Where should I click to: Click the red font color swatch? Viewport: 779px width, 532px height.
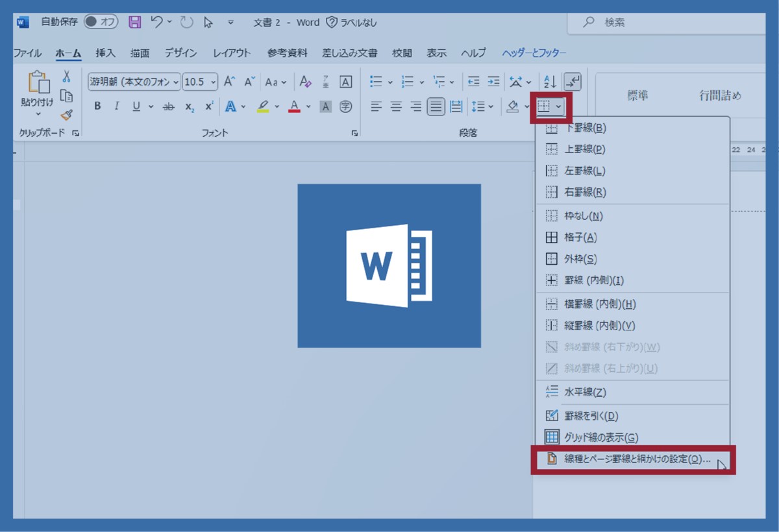(x=294, y=106)
